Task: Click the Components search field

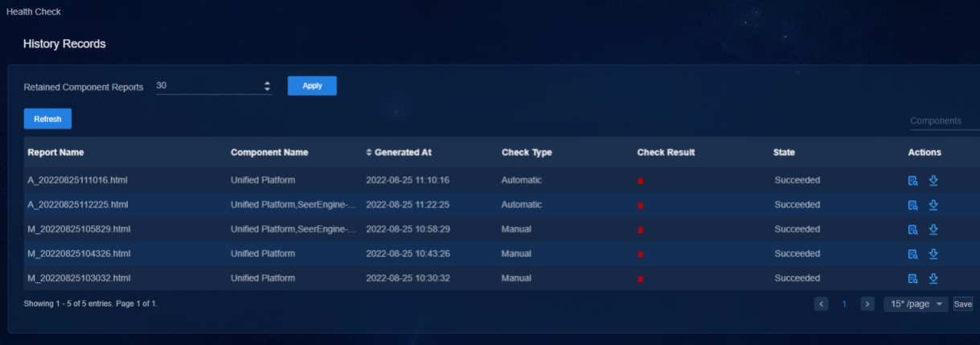Action: pyautogui.click(x=945, y=121)
